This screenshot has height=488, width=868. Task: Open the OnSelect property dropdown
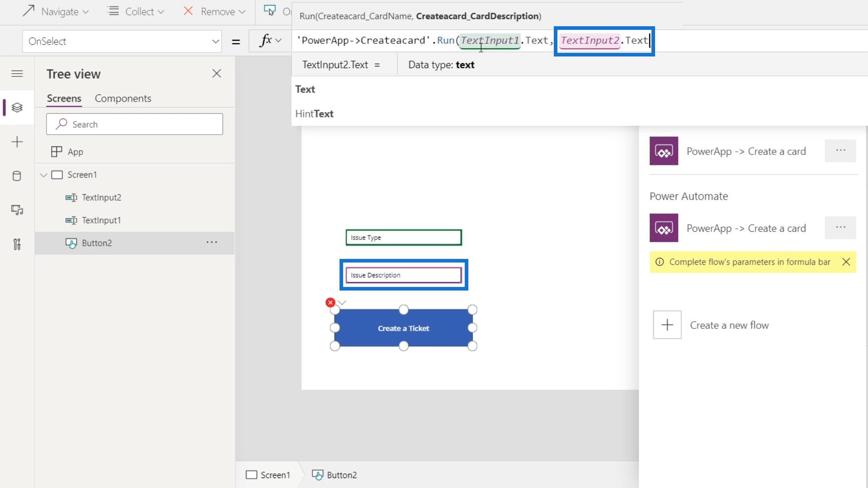(215, 42)
